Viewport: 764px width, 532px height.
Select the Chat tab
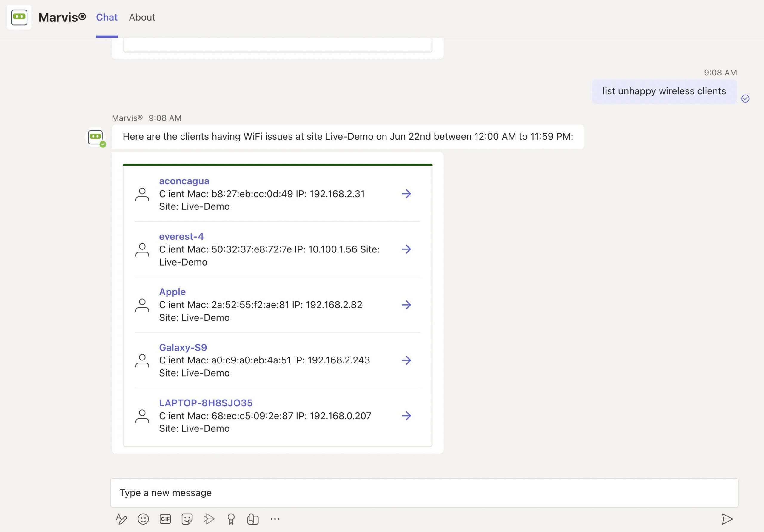click(107, 17)
